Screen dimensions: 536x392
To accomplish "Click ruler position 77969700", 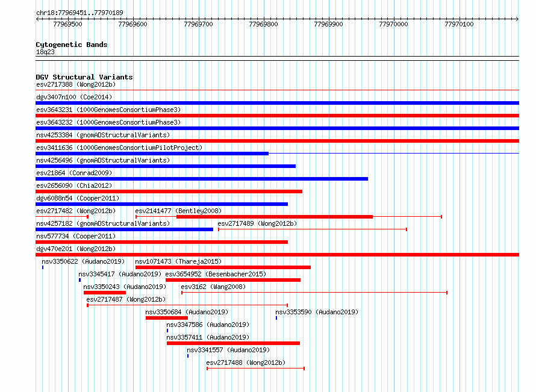I will [198, 24].
